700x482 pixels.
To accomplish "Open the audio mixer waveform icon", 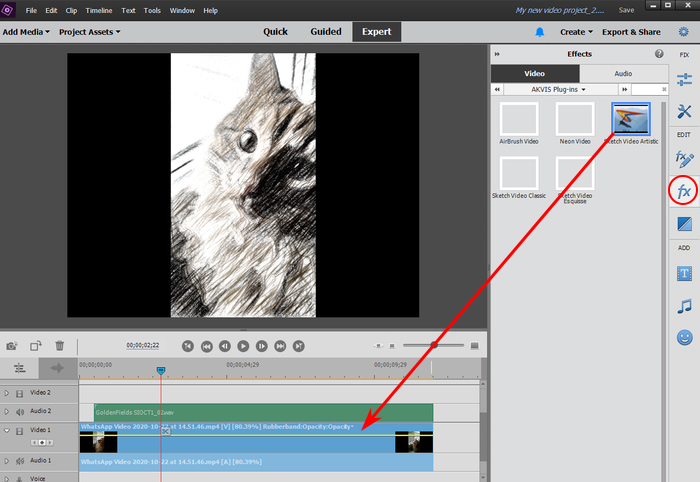I will point(57,368).
